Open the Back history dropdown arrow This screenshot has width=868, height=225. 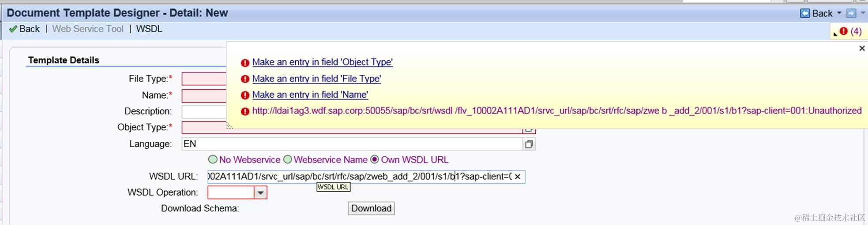[x=839, y=13]
